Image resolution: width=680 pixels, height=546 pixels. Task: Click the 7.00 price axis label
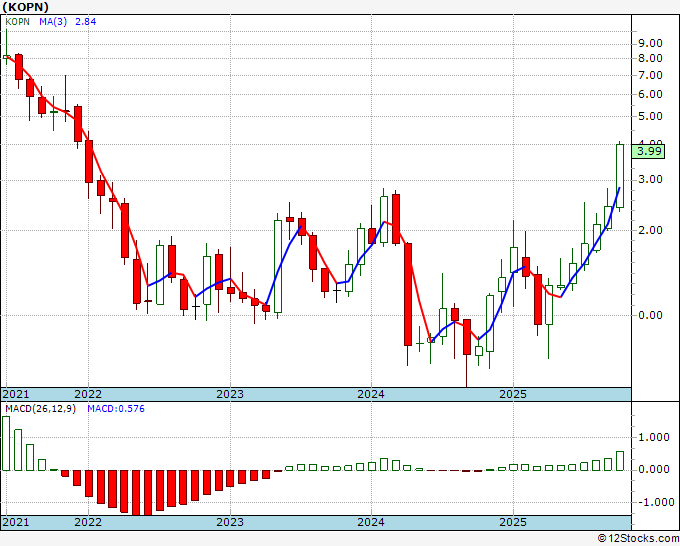650,75
